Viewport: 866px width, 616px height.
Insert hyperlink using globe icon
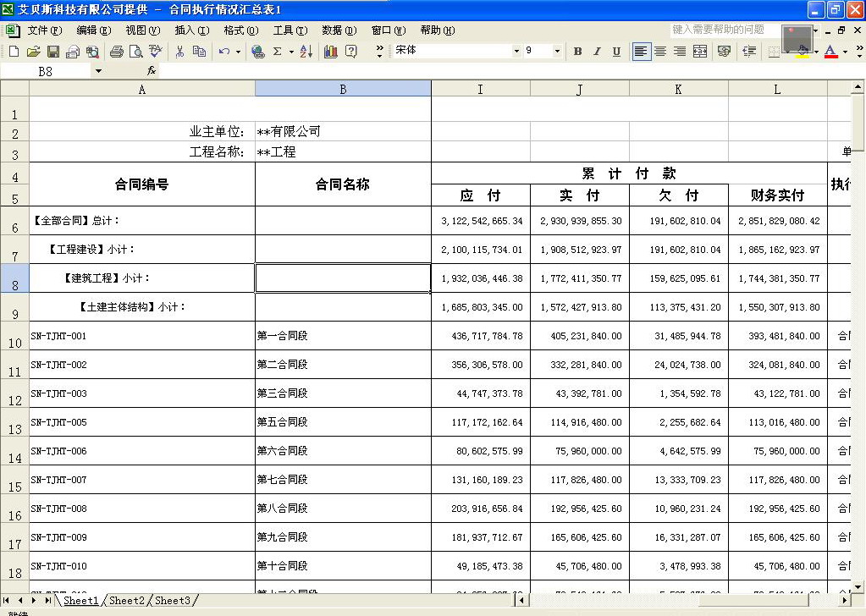(x=257, y=52)
